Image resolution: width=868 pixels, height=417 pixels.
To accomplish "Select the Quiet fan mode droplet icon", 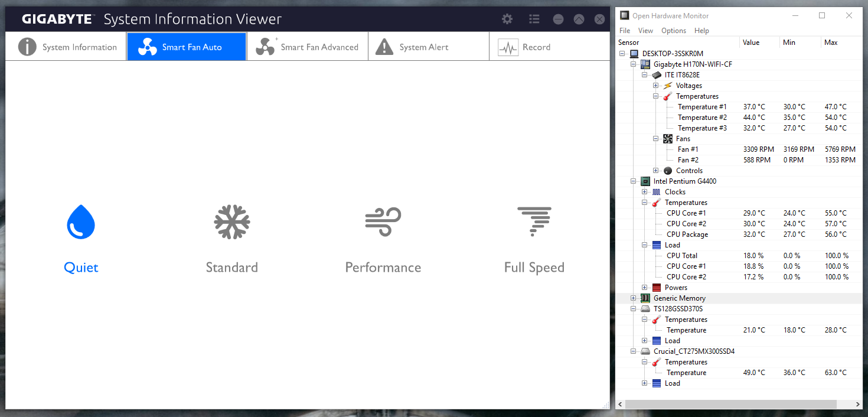I will (x=81, y=222).
